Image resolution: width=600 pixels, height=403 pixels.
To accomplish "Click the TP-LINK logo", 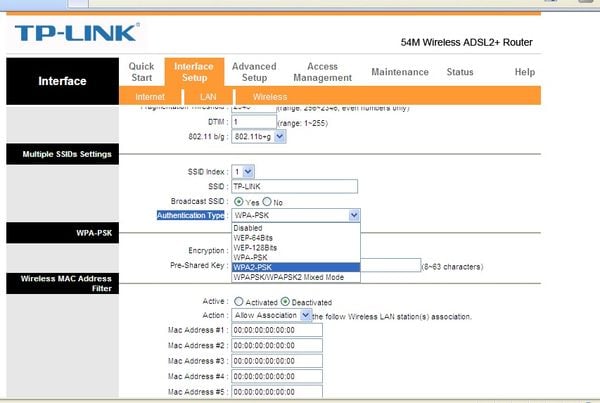I will pos(77,33).
